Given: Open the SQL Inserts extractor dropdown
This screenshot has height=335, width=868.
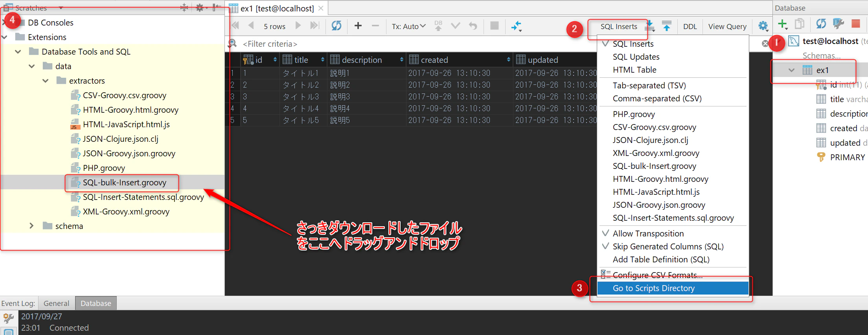Looking at the screenshot, I should (618, 26).
